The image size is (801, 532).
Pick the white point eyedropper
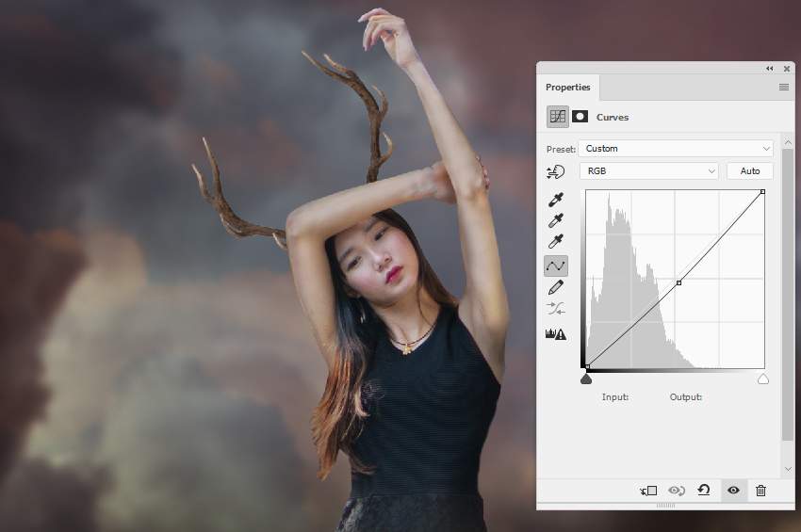556,241
